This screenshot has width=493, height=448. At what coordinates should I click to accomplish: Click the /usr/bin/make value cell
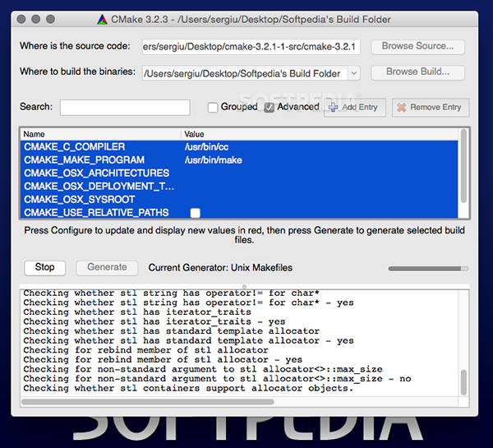214,160
